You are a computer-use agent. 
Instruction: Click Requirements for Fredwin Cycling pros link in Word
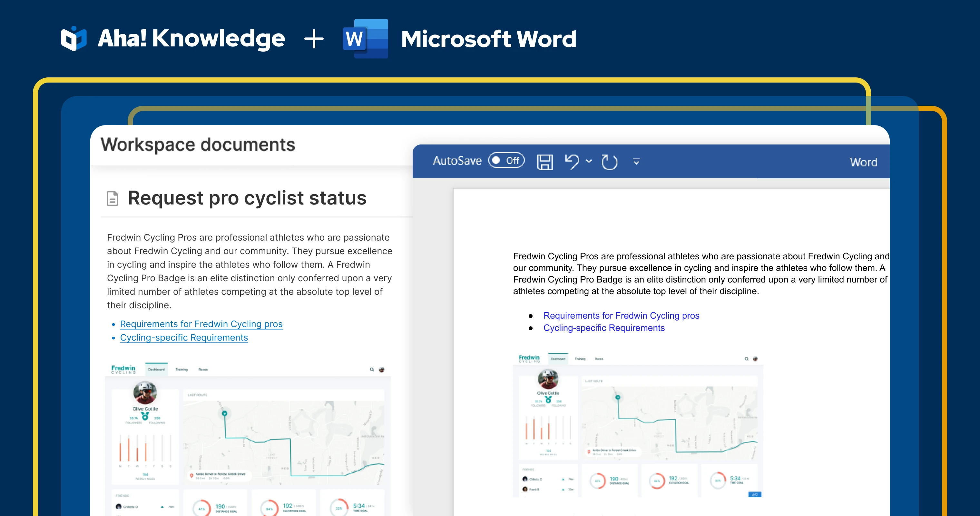[x=621, y=315]
